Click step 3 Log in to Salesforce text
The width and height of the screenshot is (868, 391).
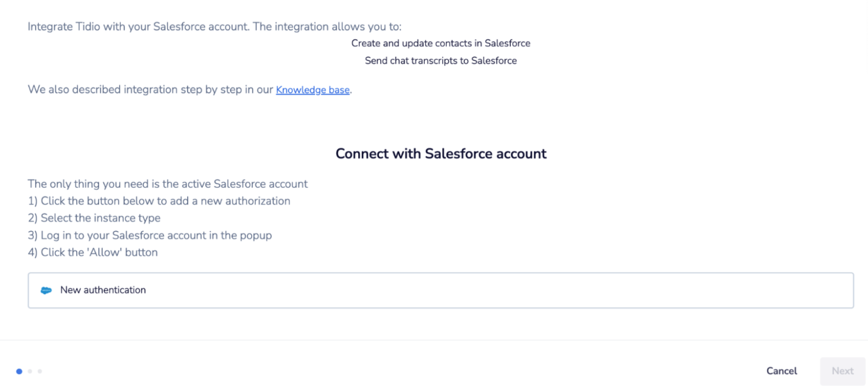(x=150, y=235)
